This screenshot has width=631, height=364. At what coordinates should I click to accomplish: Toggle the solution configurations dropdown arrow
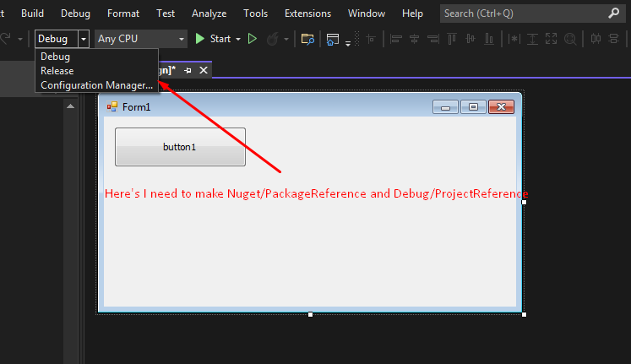[84, 39]
